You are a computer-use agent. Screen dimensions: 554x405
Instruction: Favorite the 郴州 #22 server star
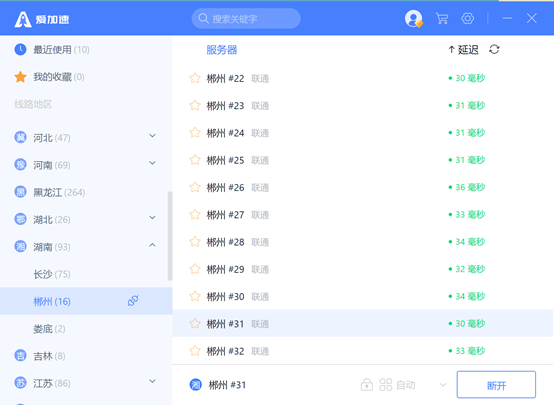click(195, 78)
